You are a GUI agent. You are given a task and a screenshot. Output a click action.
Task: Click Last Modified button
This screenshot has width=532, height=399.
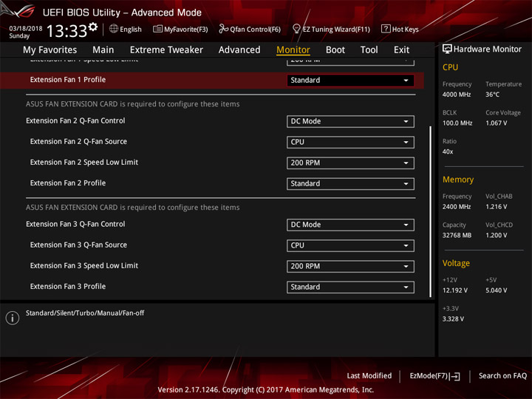tap(369, 375)
